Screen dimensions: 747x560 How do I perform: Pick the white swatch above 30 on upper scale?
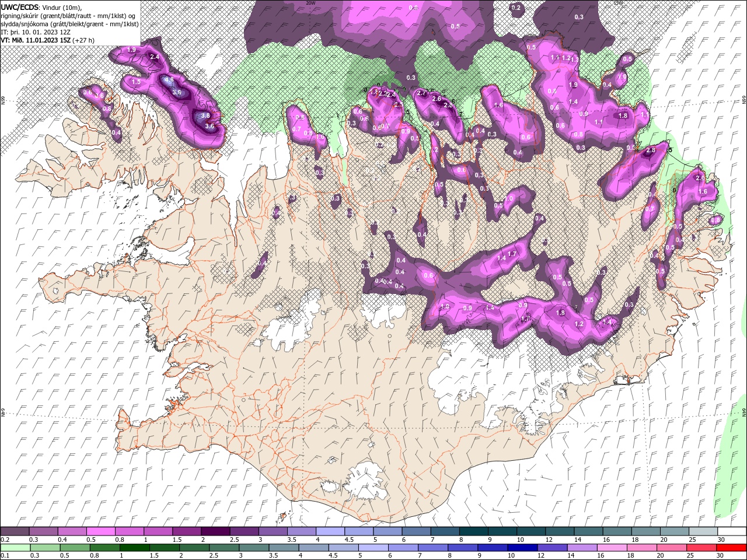(732, 531)
